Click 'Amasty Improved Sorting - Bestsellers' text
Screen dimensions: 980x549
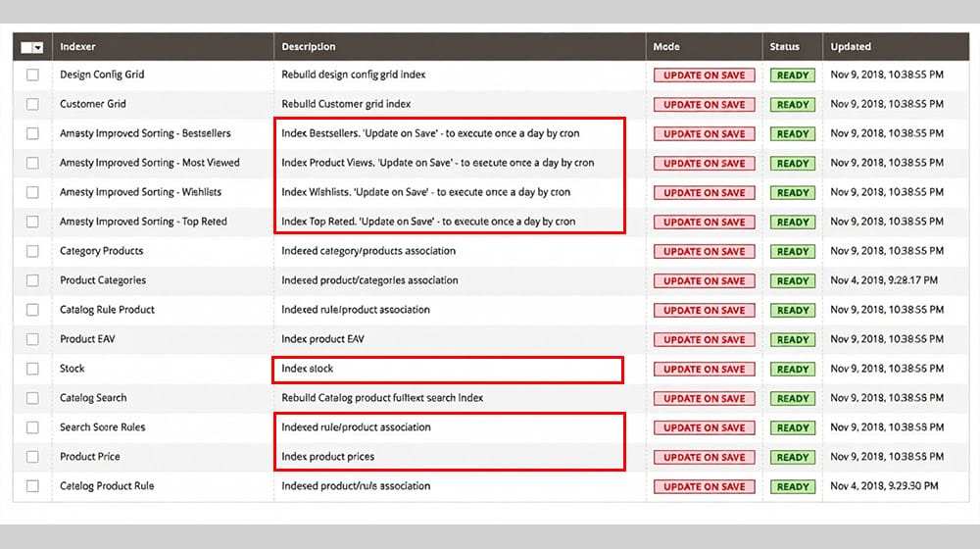pos(145,133)
